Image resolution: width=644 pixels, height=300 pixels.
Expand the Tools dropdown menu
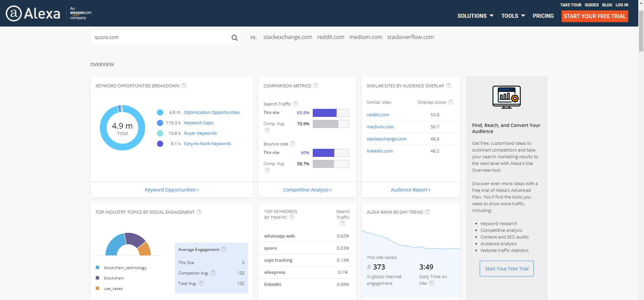click(x=513, y=16)
